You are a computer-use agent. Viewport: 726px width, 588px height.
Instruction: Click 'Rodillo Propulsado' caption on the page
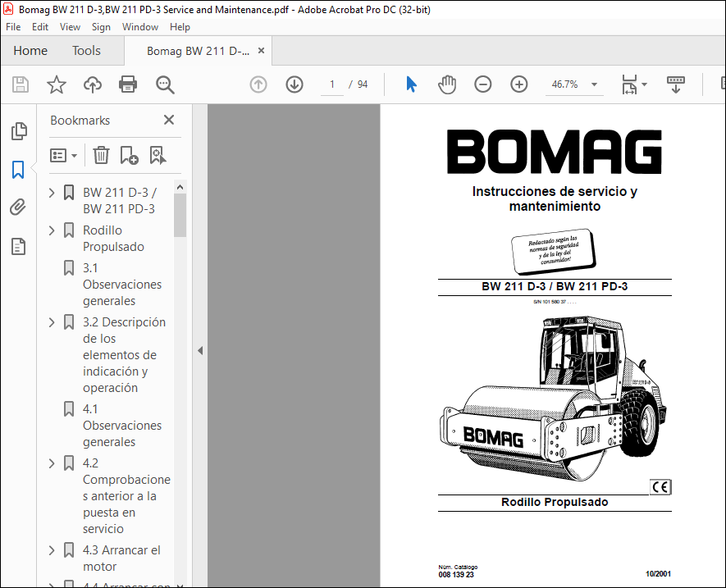555,502
